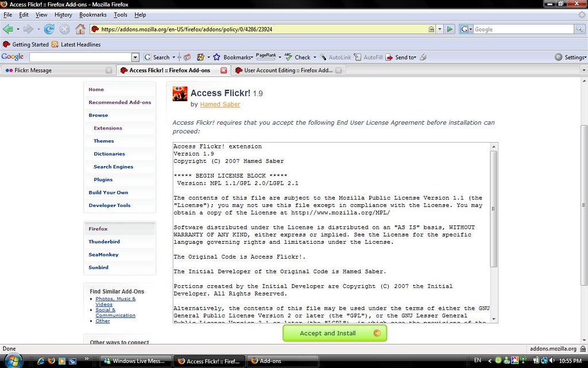Screen dimensions: 588x368
Task: Open Google Toolbar Settings menu
Action: (x=570, y=57)
